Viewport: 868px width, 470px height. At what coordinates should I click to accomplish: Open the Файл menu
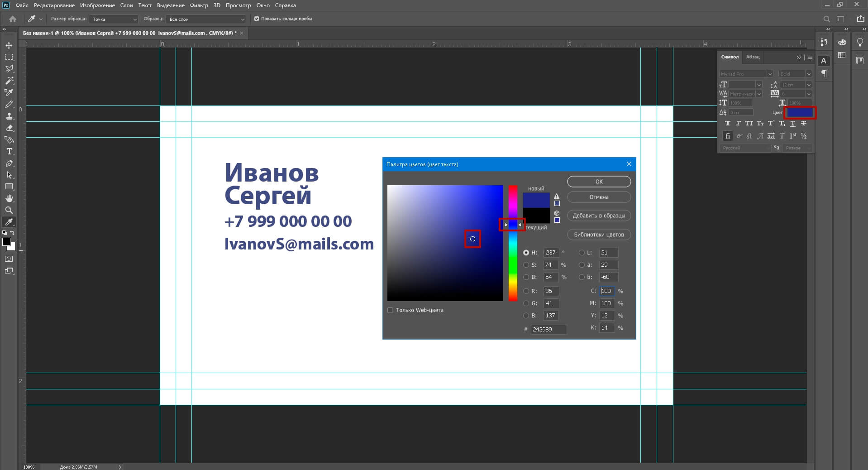(22, 5)
